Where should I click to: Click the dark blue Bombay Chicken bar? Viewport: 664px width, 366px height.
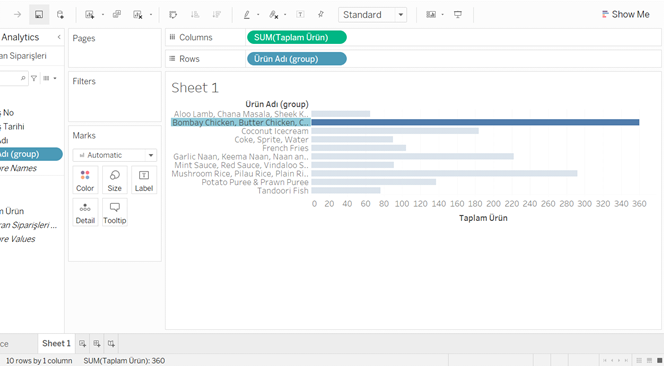tap(475, 122)
